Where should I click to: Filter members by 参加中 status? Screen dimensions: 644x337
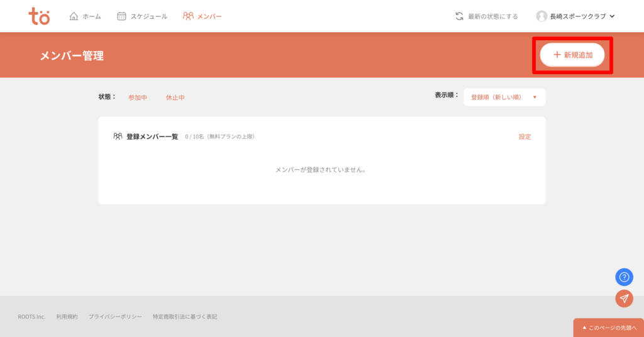click(138, 97)
